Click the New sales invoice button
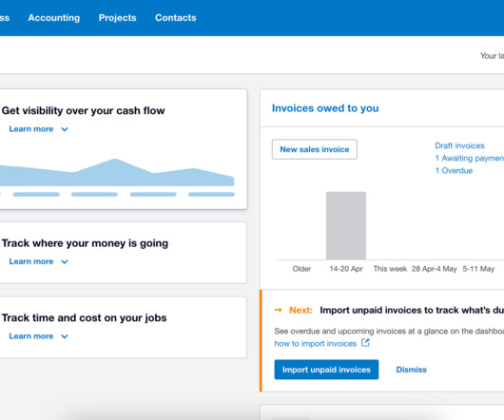The image size is (504, 420). click(315, 149)
